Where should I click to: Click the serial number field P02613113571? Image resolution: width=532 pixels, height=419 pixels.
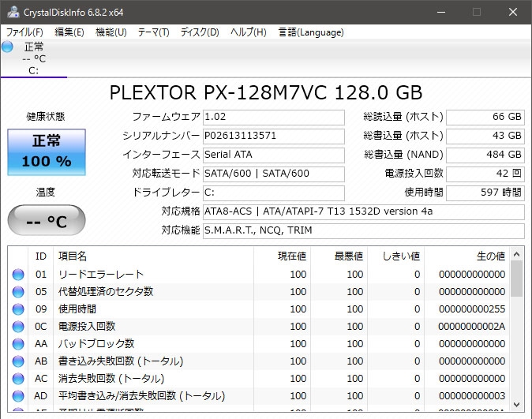coord(274,136)
